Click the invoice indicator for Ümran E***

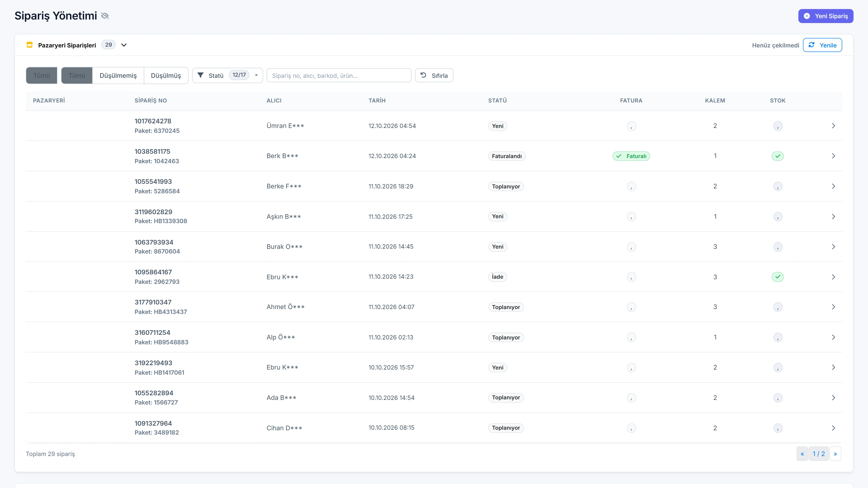click(x=631, y=126)
